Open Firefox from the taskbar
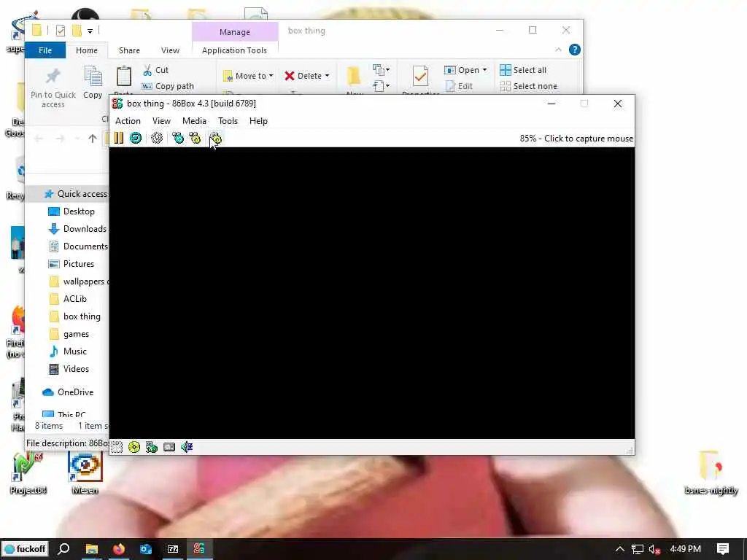The image size is (747, 560). 119,549
